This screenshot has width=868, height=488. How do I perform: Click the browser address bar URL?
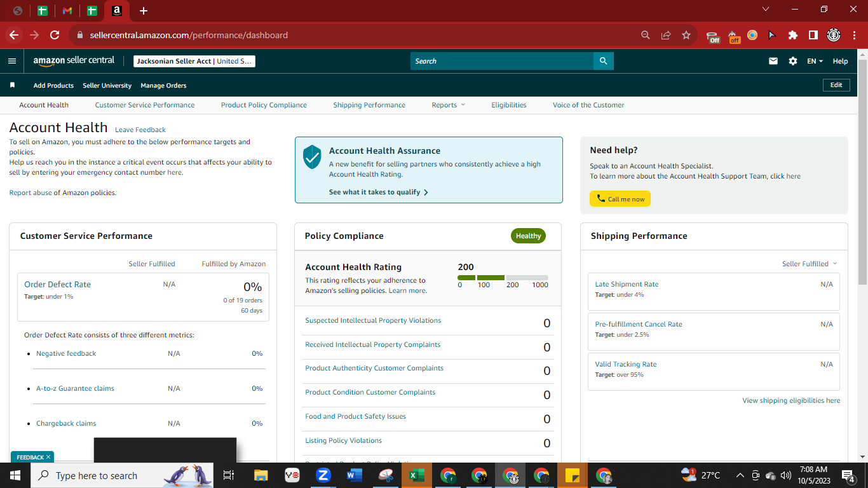189,35
